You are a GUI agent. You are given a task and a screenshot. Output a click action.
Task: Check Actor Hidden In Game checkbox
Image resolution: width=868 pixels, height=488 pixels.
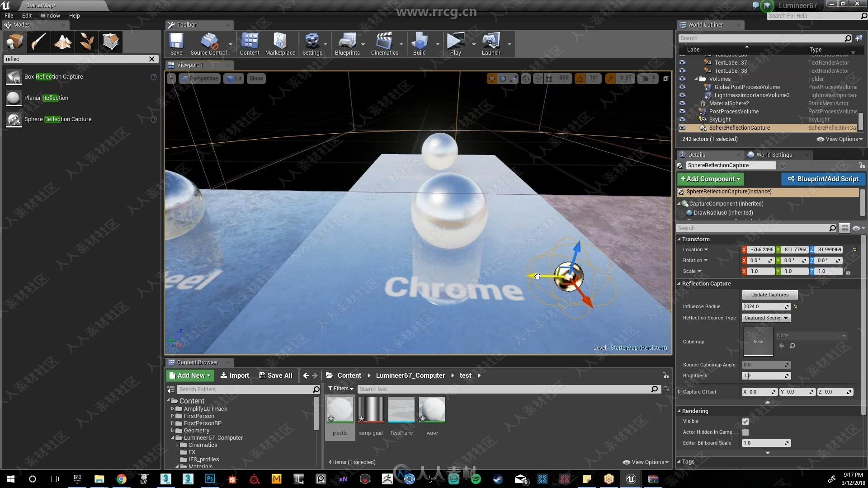[x=745, y=432]
